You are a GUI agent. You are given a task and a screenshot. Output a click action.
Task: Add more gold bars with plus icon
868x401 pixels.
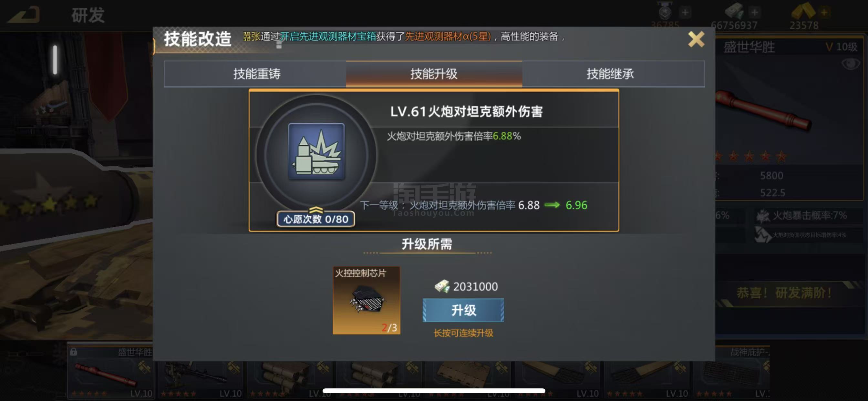point(824,13)
